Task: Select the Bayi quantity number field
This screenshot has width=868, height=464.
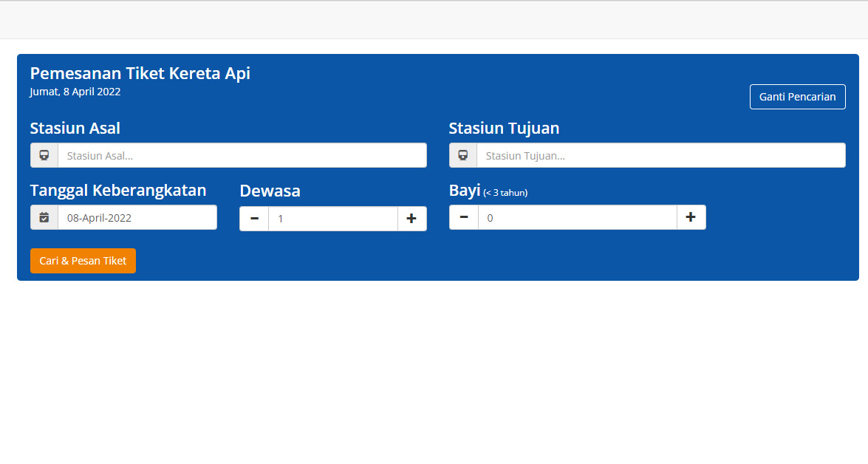Action: (x=577, y=217)
